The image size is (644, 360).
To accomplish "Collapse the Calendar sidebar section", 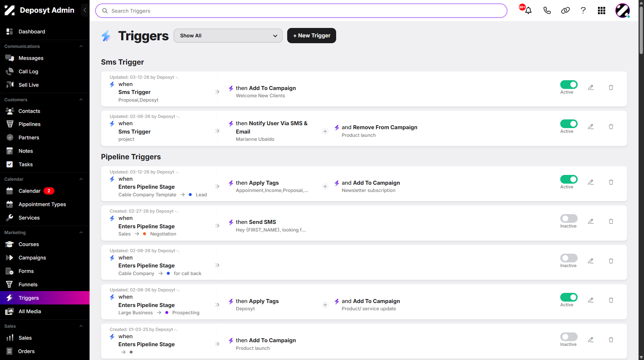I will [81, 179].
